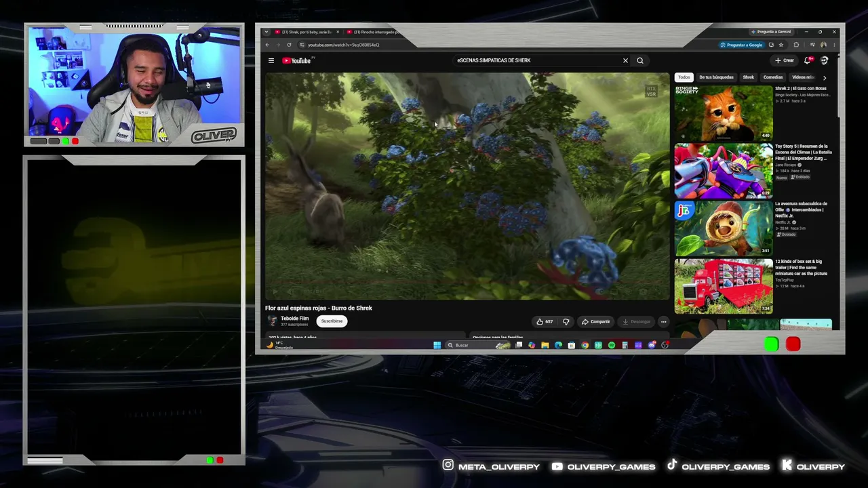Go to the YouTube home logo
868x488 pixels.
pos(297,60)
